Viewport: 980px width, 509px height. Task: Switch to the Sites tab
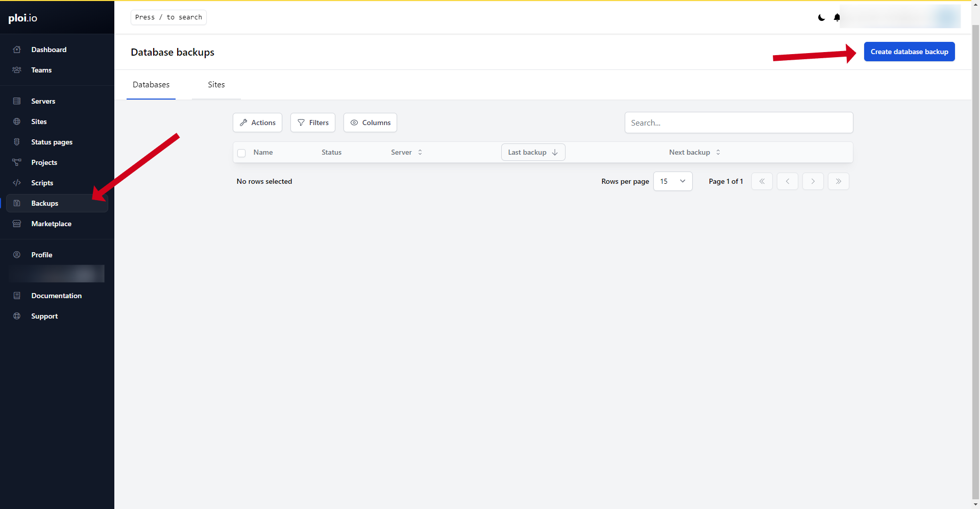(x=216, y=85)
